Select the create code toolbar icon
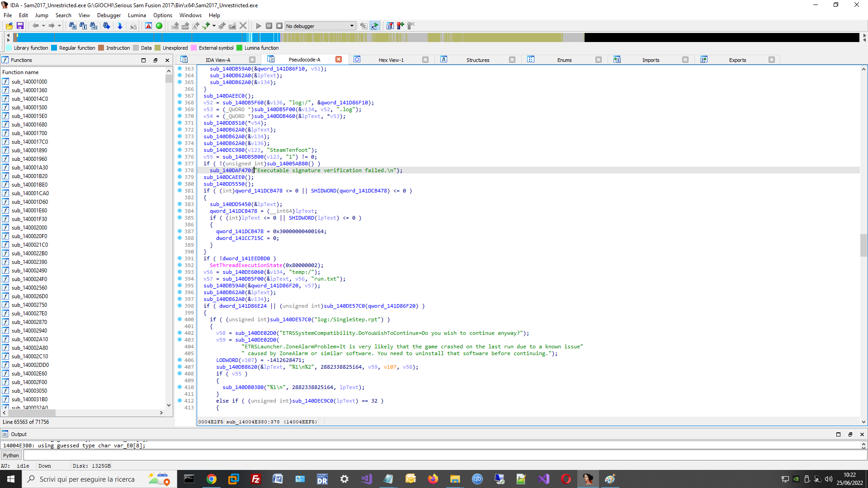The image size is (868, 488). 175,26
